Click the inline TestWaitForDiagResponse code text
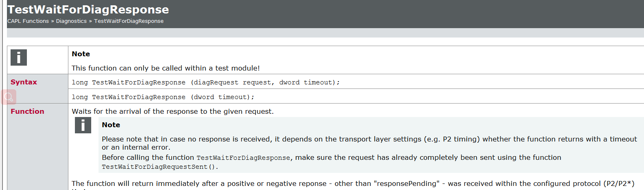The height and width of the screenshot is (190, 644). 243,158
